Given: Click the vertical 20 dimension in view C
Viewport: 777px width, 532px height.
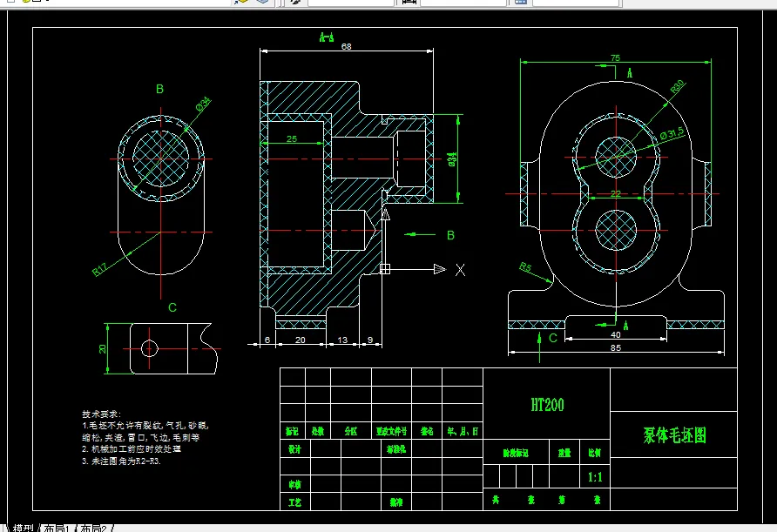Looking at the screenshot, I should [x=103, y=349].
